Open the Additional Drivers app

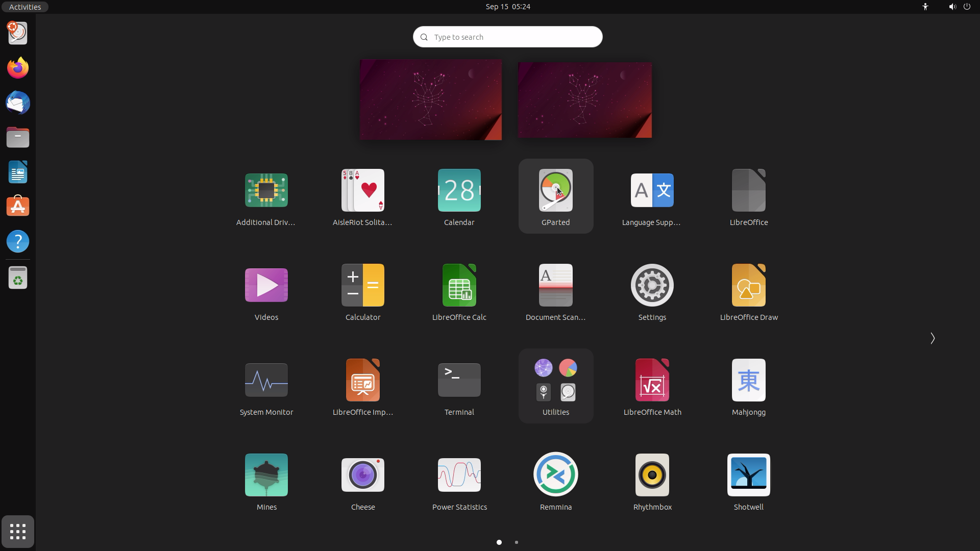(x=266, y=196)
